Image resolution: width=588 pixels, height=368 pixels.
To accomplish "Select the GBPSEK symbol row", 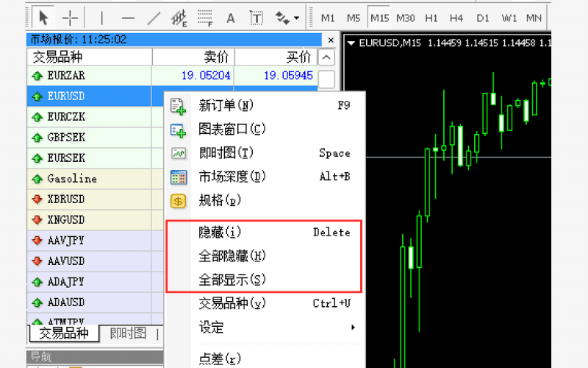I will pos(96,138).
